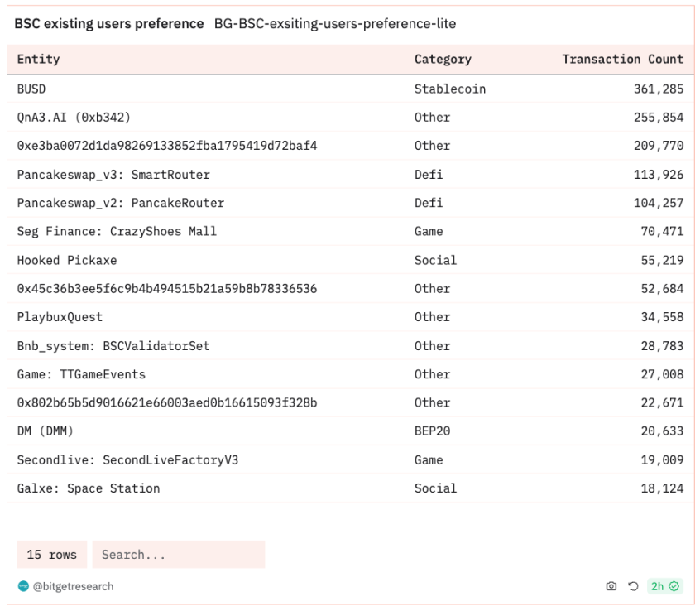This screenshot has width=700, height=611.
Task: Click the 2h freshness status badge
Action: point(664,586)
